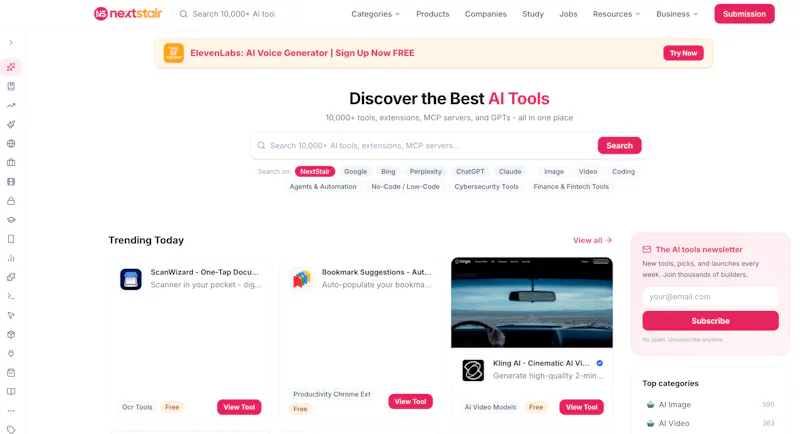Open the rocket sidebar icon
The width and height of the screenshot is (800, 434).
(11, 124)
